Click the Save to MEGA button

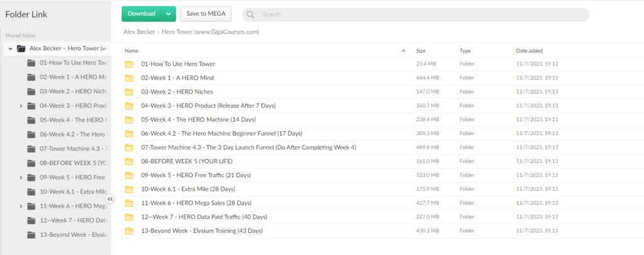[x=206, y=13]
